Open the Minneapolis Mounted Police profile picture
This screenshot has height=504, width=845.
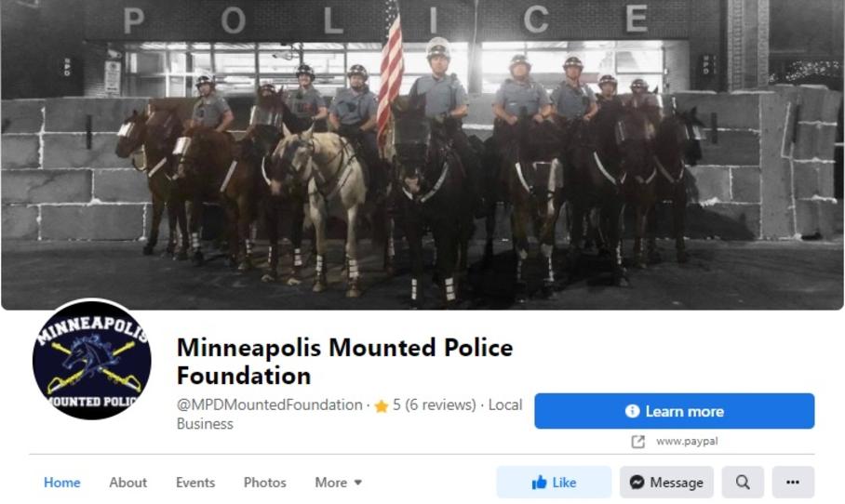tap(91, 360)
